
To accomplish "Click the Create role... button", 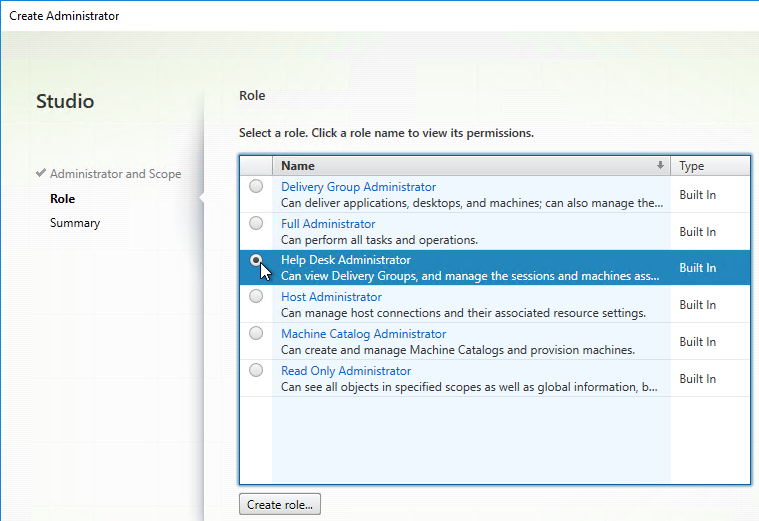I will (280, 505).
